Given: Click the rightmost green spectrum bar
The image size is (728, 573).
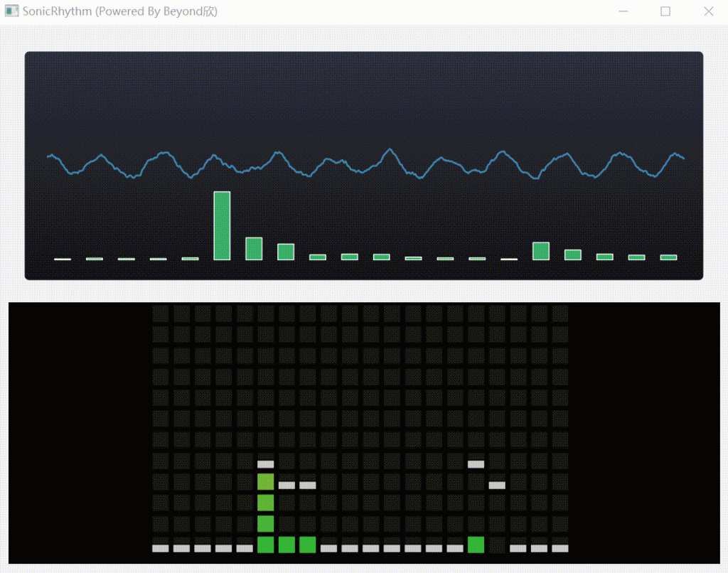Looking at the screenshot, I should coord(668,257).
